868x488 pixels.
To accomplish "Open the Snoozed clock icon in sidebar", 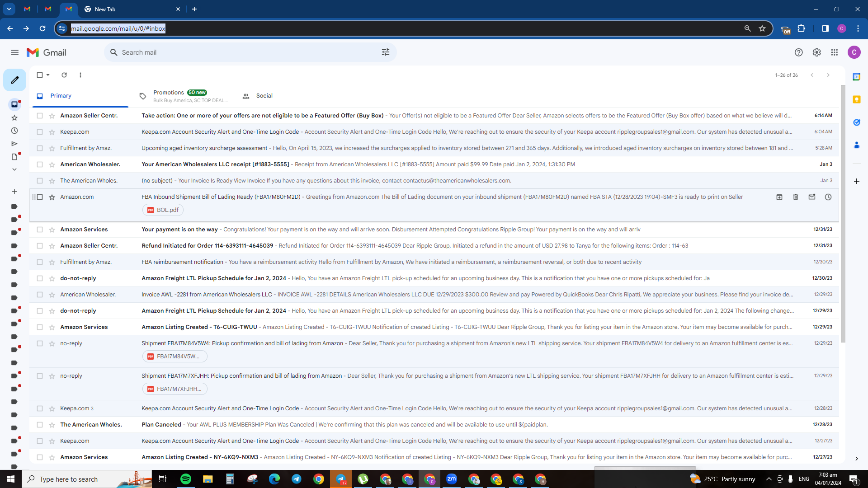I will point(14,131).
